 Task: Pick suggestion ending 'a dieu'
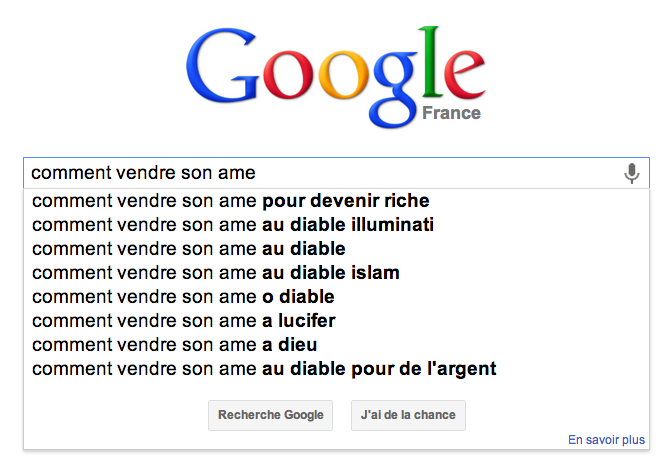[x=336, y=344]
